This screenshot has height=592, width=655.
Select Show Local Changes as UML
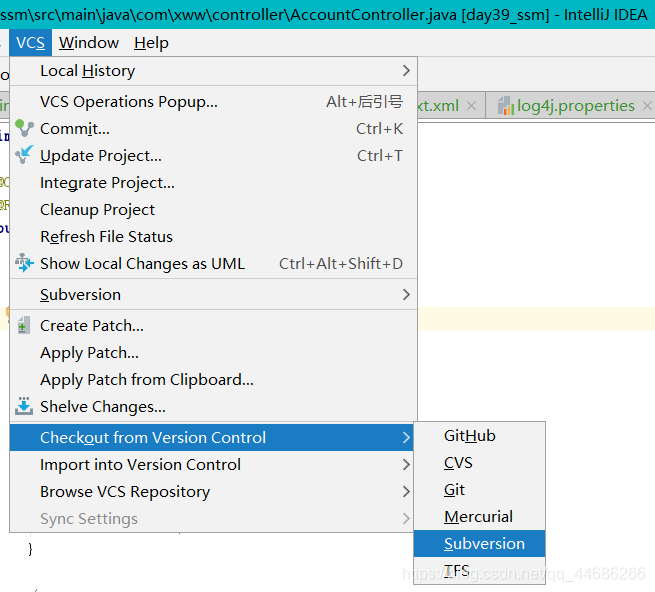pyautogui.click(x=213, y=264)
